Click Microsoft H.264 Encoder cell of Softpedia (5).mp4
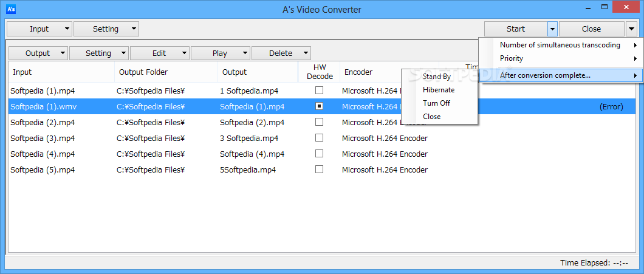 385,170
